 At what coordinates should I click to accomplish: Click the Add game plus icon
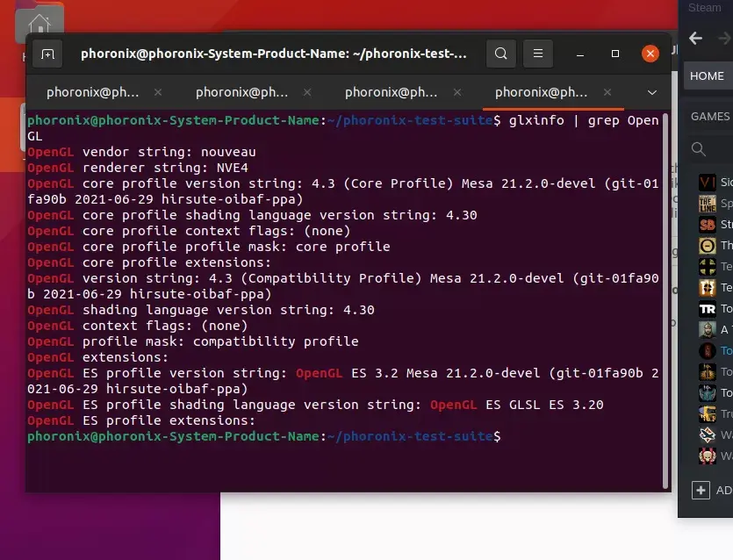tap(701, 490)
